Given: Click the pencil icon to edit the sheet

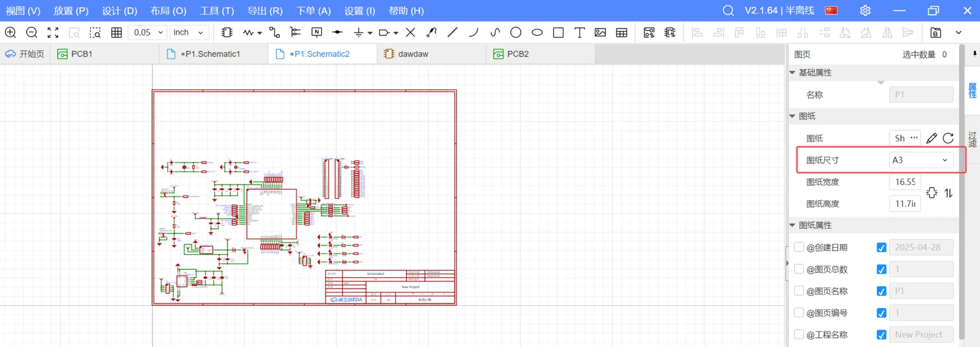Looking at the screenshot, I should tap(932, 138).
